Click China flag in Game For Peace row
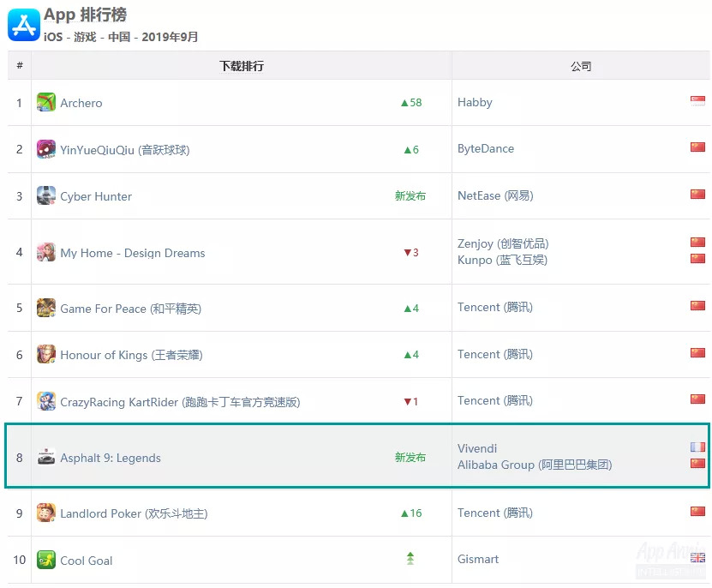712x588 pixels. pyautogui.click(x=697, y=305)
